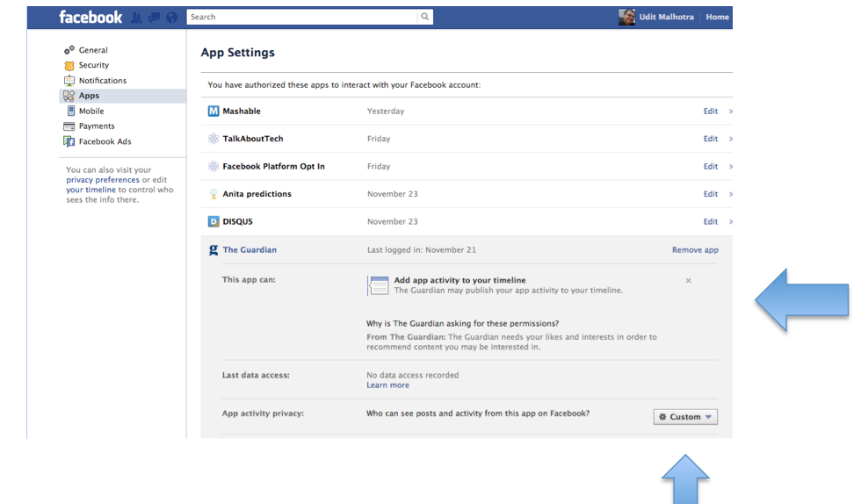The width and height of the screenshot is (861, 504).
Task: Click the DISQUS app name
Action: click(238, 222)
